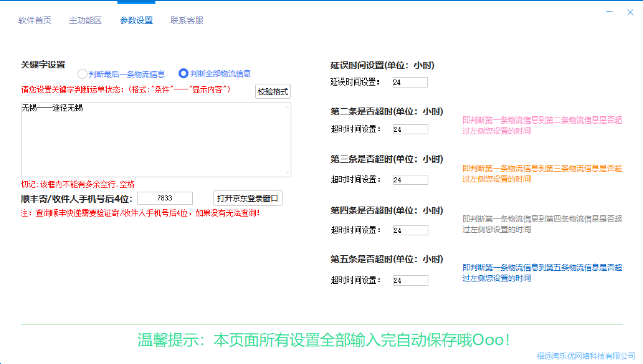The height and width of the screenshot is (364, 643).
Task: Focus the 顺丰 phone last-4-digits field
Action: (165, 198)
